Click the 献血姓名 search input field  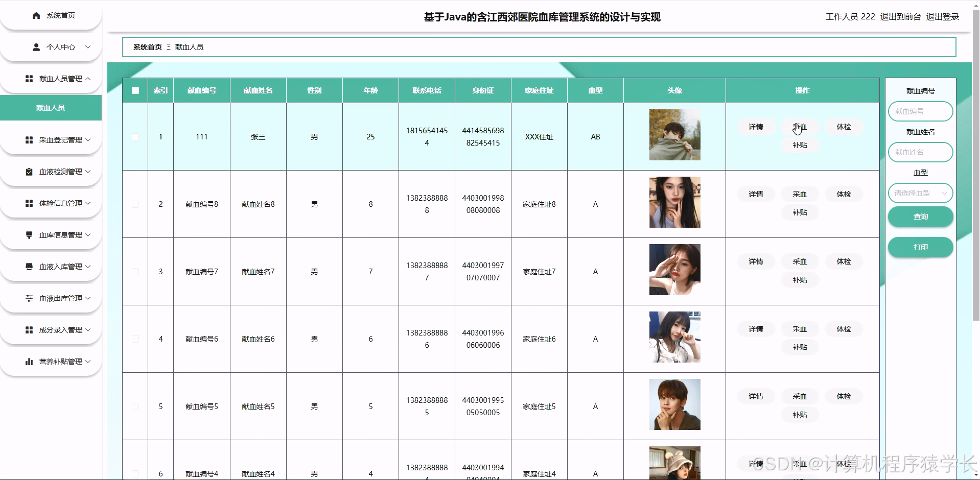(x=920, y=152)
